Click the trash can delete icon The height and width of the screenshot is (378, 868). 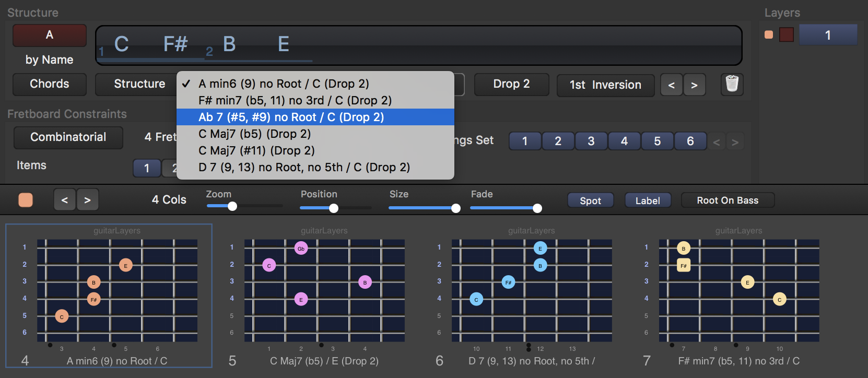click(732, 84)
